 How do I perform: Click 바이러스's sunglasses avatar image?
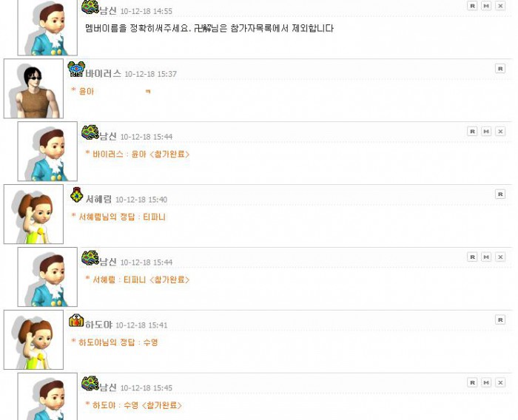click(x=33, y=89)
